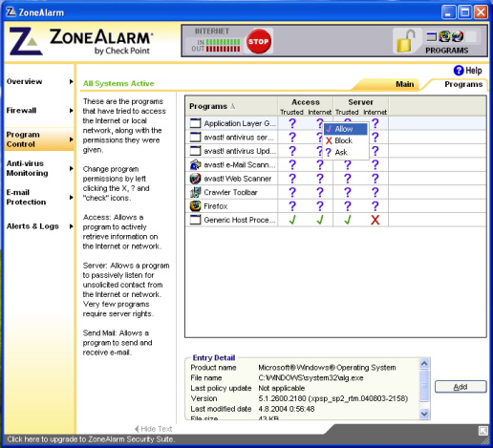Viewport: 493px width, 448px height.
Task: Click Server Trusted question mark for Crawler Toolbar
Action: click(348, 193)
